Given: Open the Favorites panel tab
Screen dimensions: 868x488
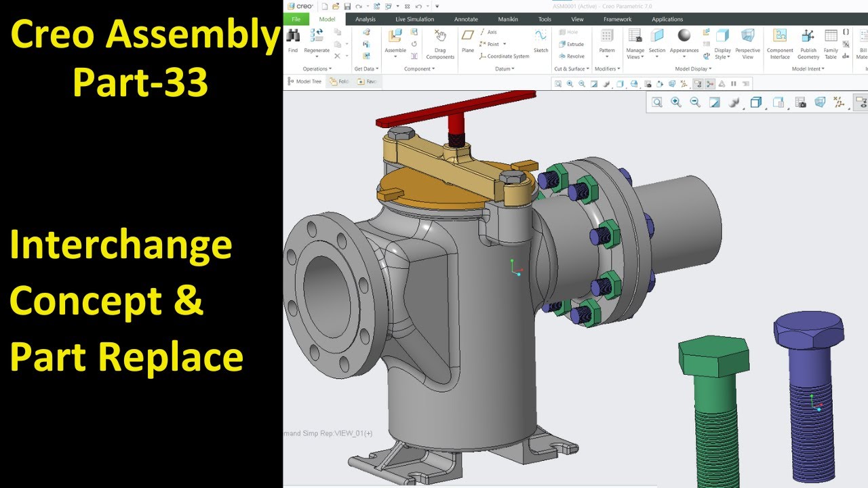Looking at the screenshot, I should (x=367, y=81).
